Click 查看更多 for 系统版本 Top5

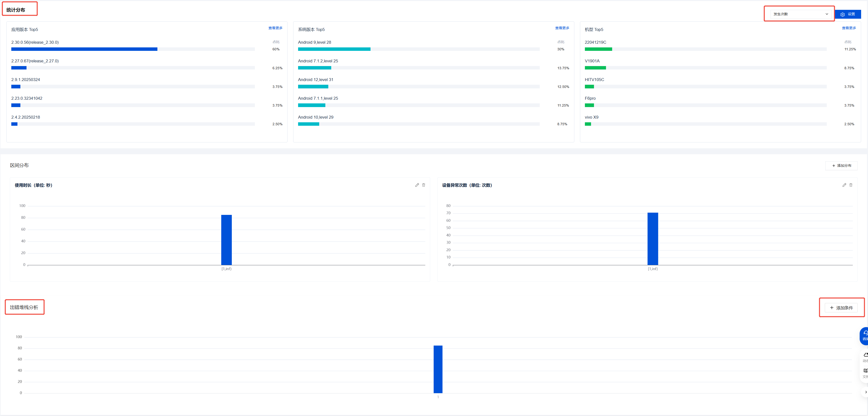(562, 28)
